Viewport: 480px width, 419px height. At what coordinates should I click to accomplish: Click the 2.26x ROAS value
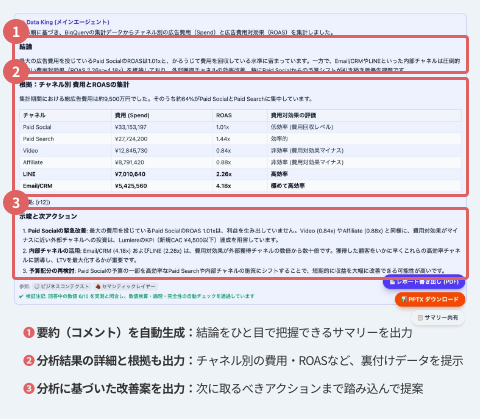tap(224, 174)
